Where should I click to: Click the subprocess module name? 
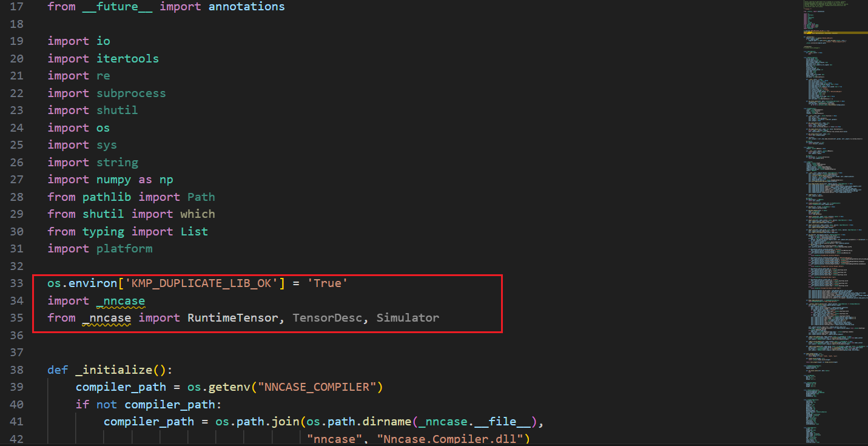pos(131,93)
